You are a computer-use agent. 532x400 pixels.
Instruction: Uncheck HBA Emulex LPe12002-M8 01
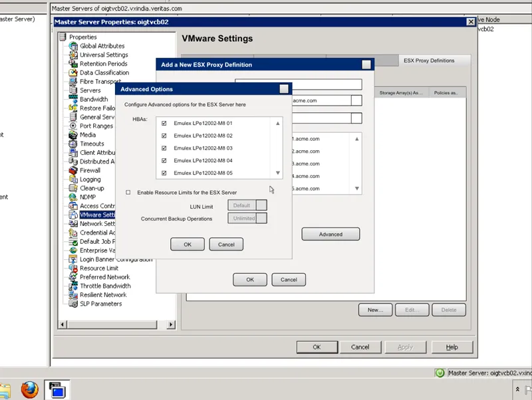[164, 123]
